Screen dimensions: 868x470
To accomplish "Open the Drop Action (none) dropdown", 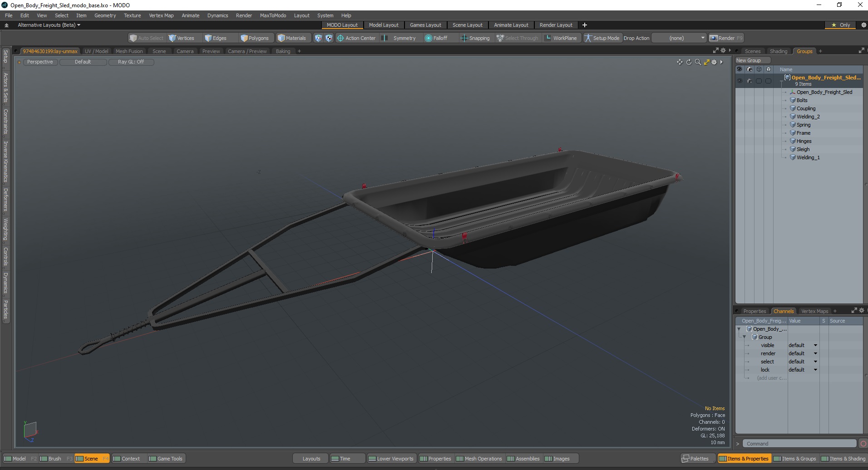I will 679,38.
